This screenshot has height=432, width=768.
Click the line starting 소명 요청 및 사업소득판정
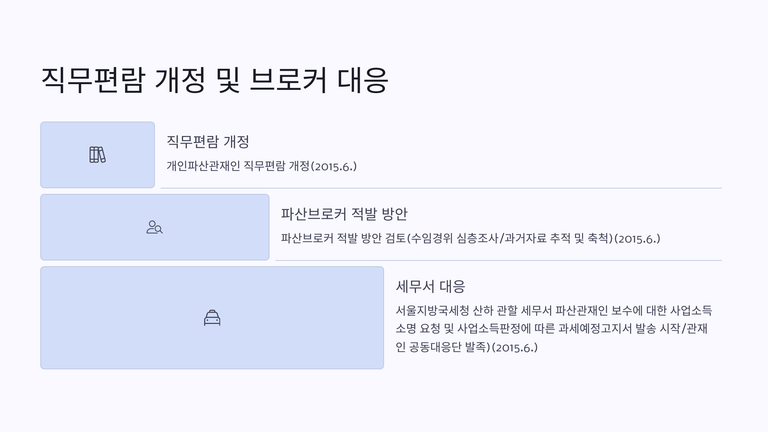coord(554,328)
